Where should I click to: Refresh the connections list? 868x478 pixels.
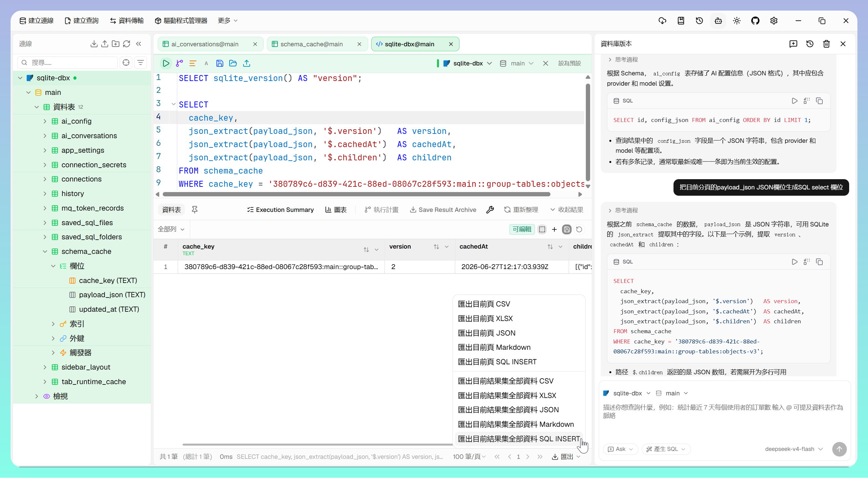pyautogui.click(x=126, y=44)
